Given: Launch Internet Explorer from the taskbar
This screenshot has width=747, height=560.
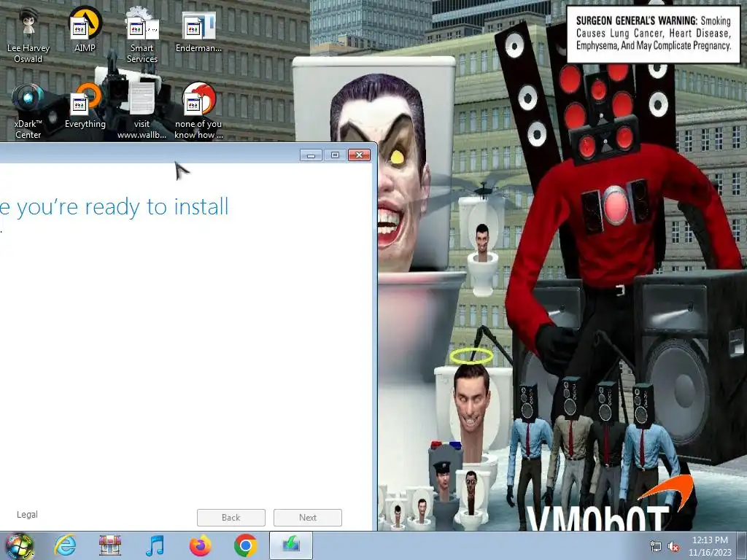Looking at the screenshot, I should point(65,545).
